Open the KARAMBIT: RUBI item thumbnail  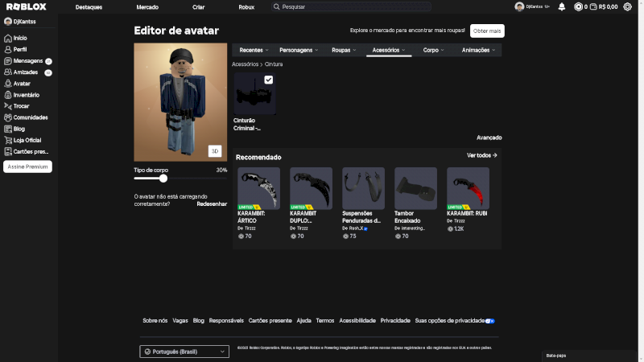coord(469,188)
